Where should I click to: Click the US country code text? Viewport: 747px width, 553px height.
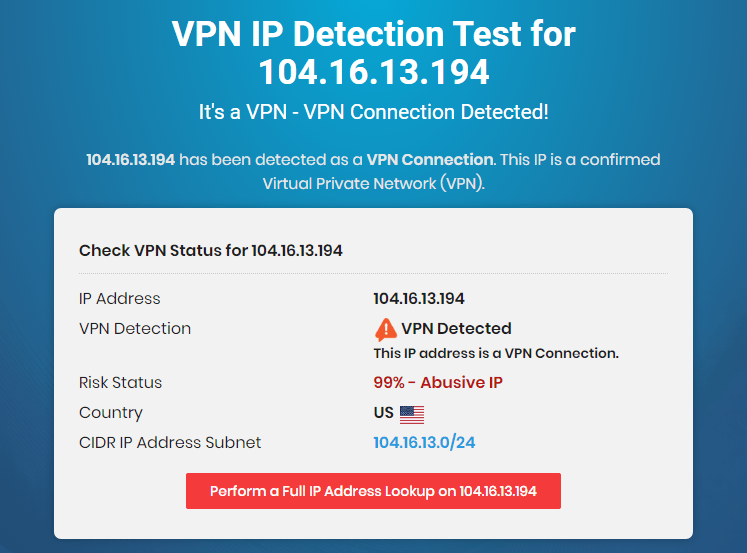click(x=384, y=412)
